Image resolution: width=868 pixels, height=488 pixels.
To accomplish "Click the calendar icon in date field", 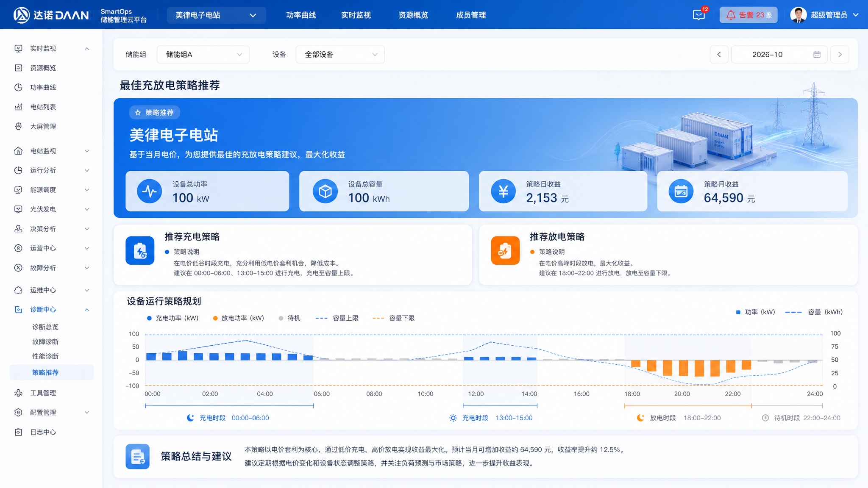I will (x=817, y=54).
